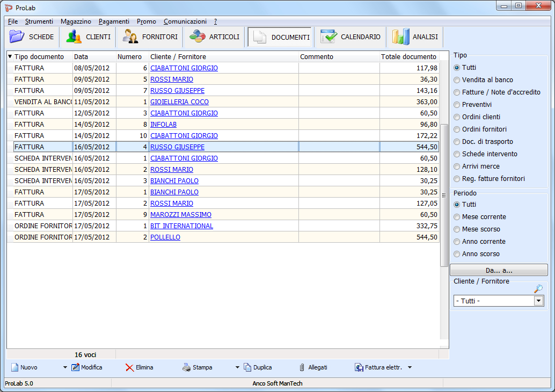Duplicate the selected document with Duplica

tap(258, 367)
